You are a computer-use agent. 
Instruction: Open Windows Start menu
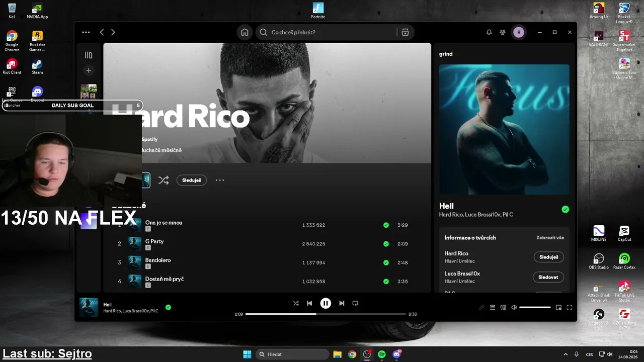click(x=247, y=354)
